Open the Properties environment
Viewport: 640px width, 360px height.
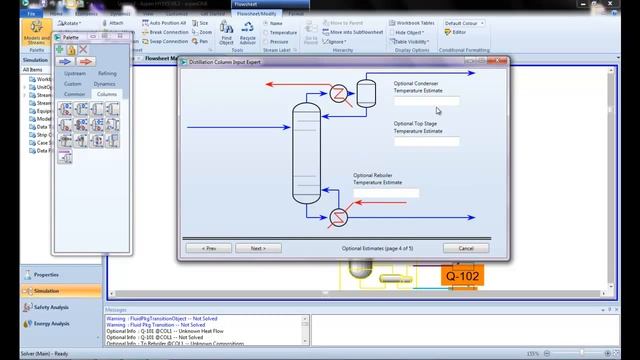(61, 275)
